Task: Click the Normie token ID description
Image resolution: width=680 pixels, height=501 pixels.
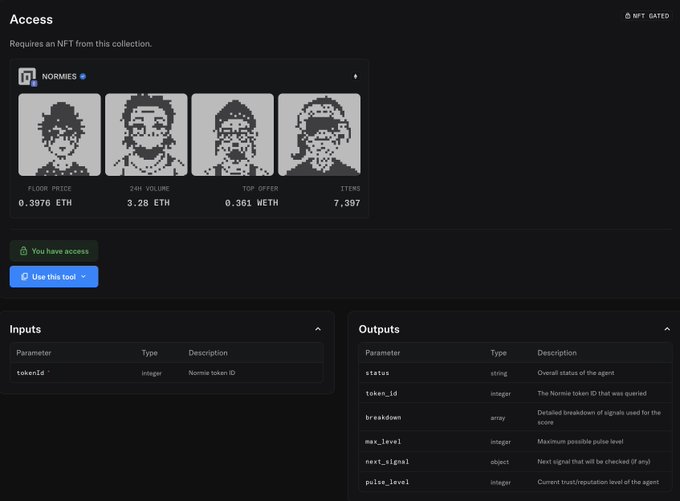Action: [x=212, y=373]
